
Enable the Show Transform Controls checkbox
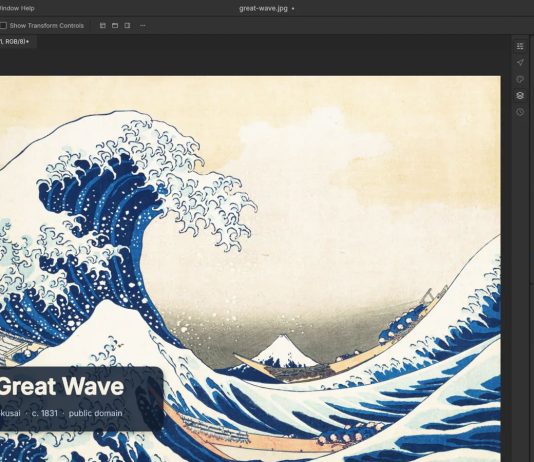pyautogui.click(x=3, y=26)
